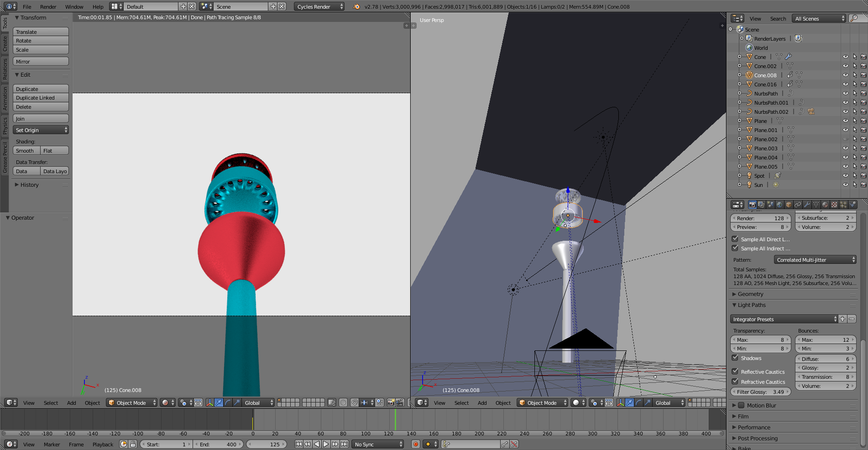The image size is (868, 450).
Task: Click the Duplicate Linked button
Action: click(x=41, y=98)
